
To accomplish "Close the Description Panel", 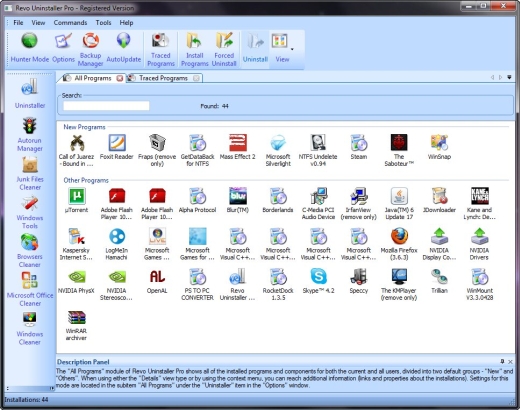I will coord(510,361).
